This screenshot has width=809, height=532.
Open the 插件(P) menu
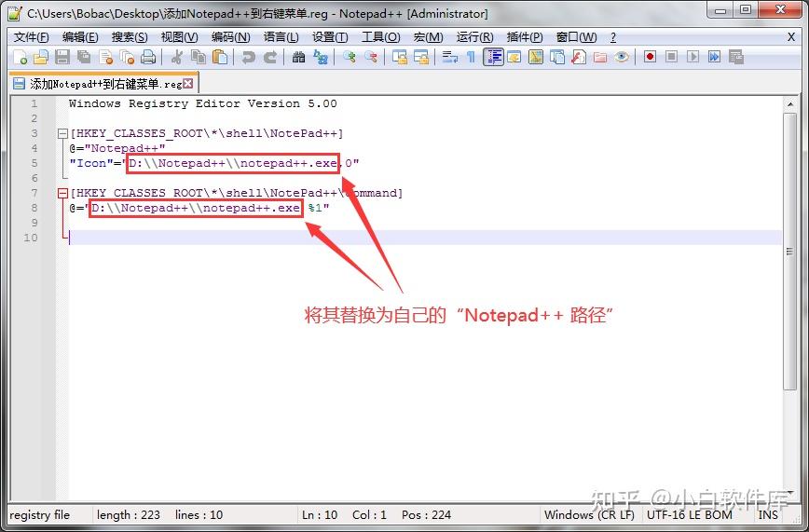(x=525, y=37)
